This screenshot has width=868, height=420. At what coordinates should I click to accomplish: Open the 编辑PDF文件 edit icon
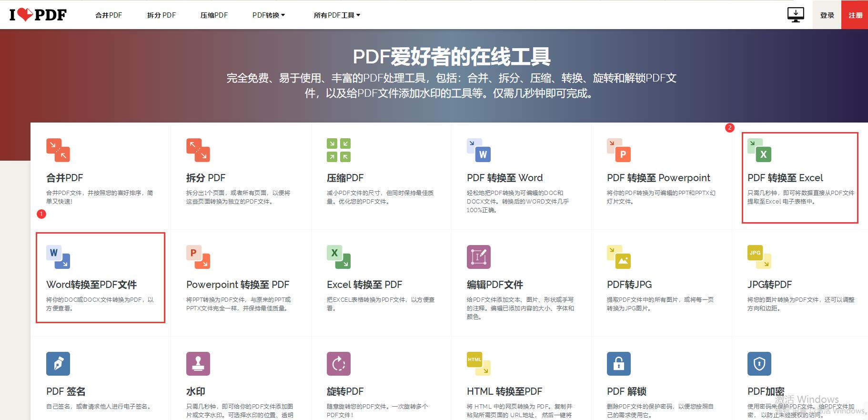[x=479, y=257]
